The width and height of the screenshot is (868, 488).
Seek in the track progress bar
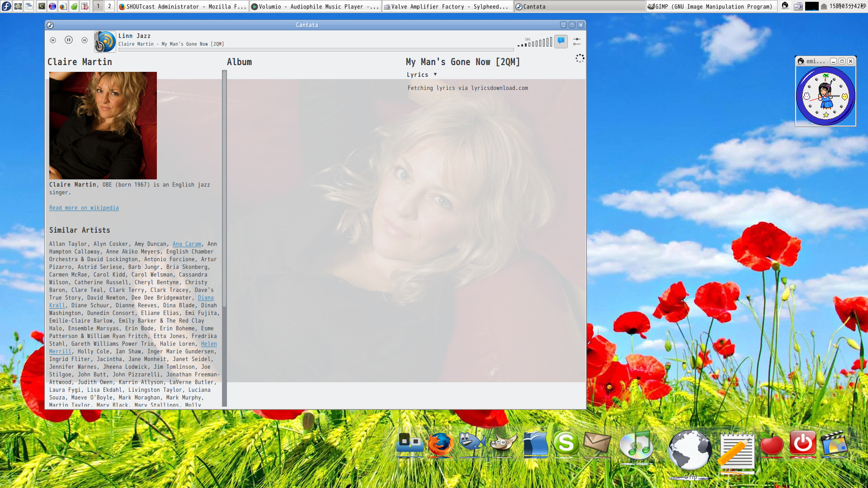point(316,49)
